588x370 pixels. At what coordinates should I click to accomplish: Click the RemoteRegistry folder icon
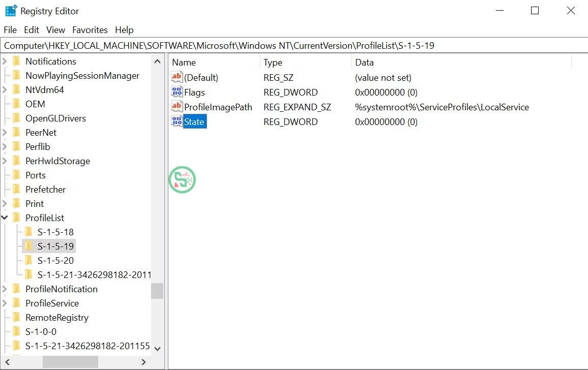[16, 318]
